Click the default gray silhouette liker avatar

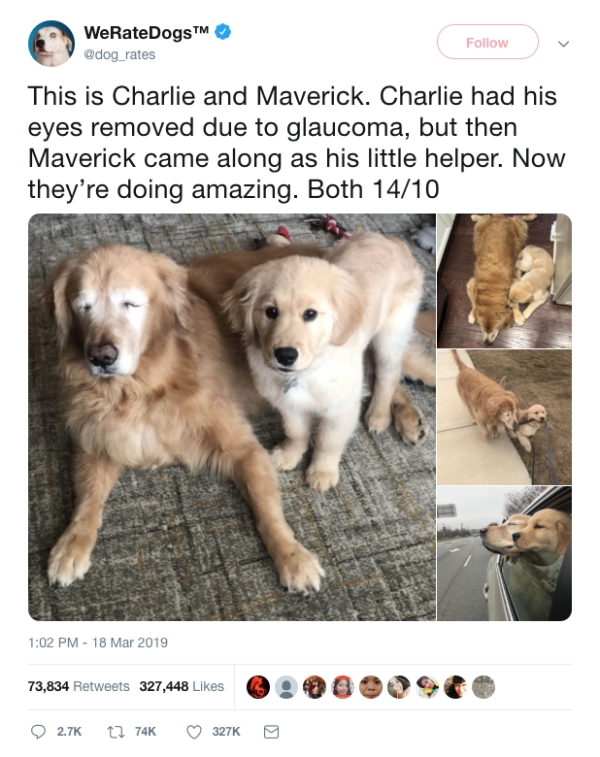(286, 687)
